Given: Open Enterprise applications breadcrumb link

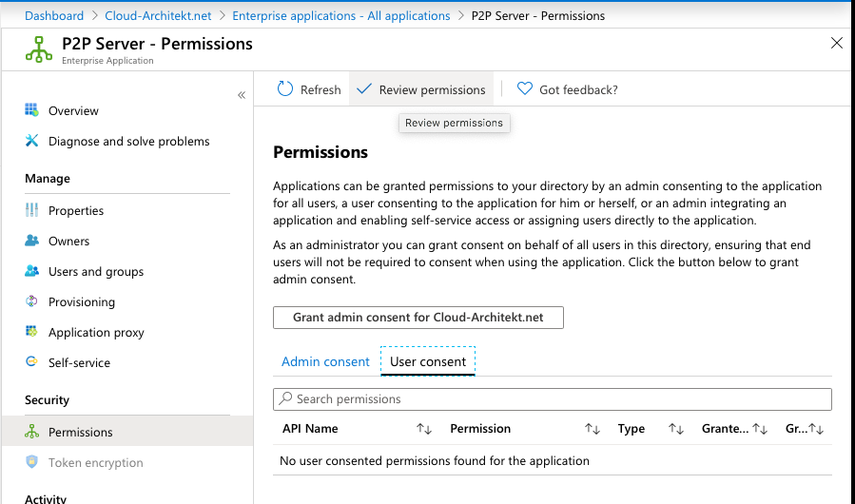Looking at the screenshot, I should point(341,16).
